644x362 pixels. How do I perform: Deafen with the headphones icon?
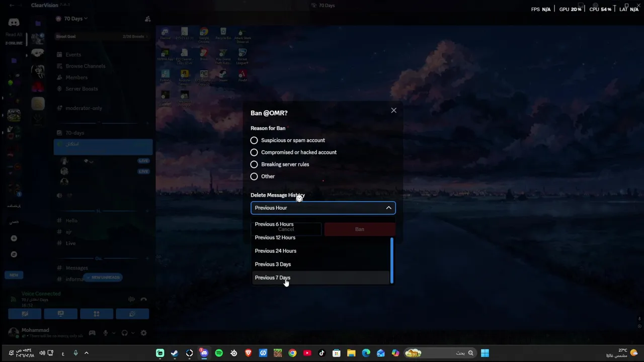click(x=124, y=333)
